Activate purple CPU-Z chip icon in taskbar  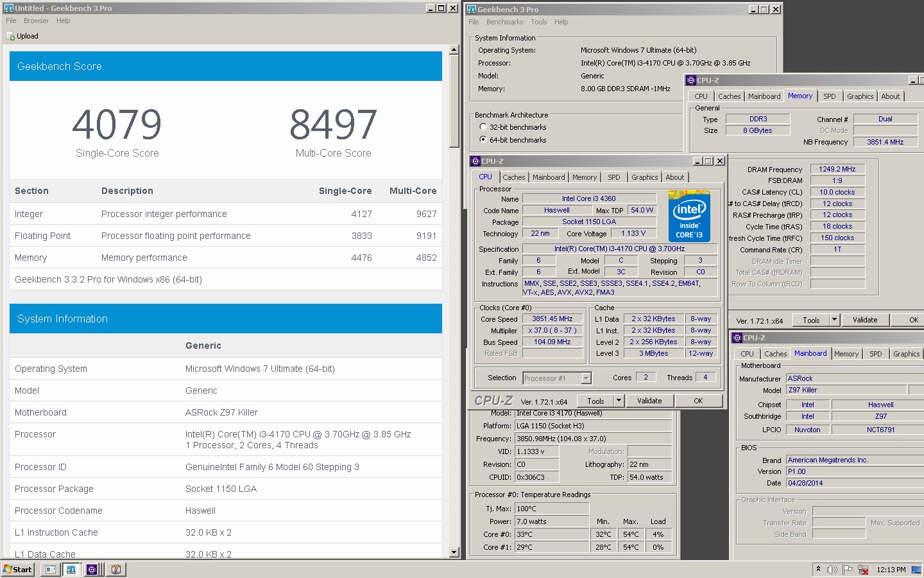pos(92,569)
